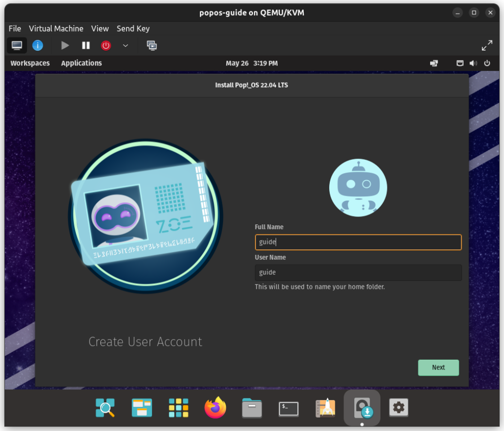Open the VM snapshots manager icon

[152, 45]
